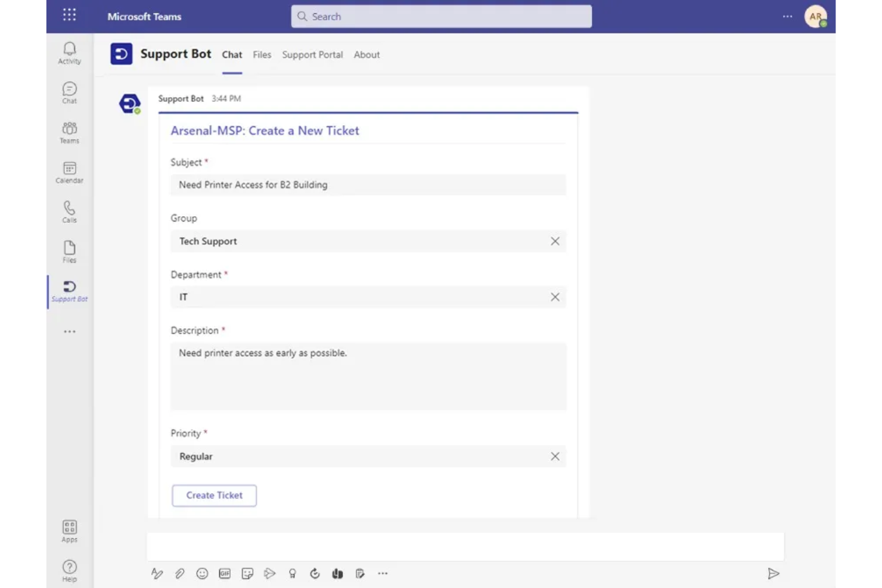Attach a file to the message
The image size is (882, 588).
[x=179, y=573]
